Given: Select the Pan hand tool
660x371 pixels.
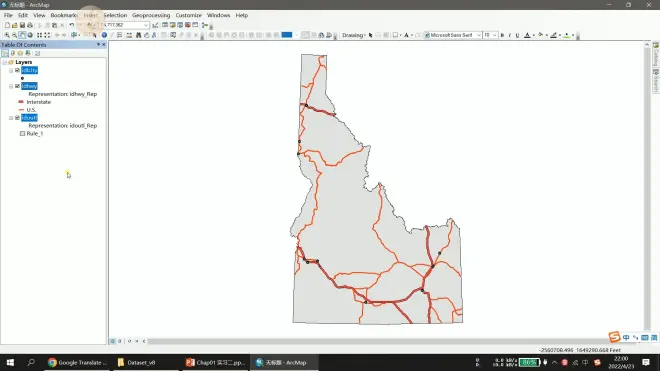Looking at the screenshot, I should pyautogui.click(x=22, y=35).
